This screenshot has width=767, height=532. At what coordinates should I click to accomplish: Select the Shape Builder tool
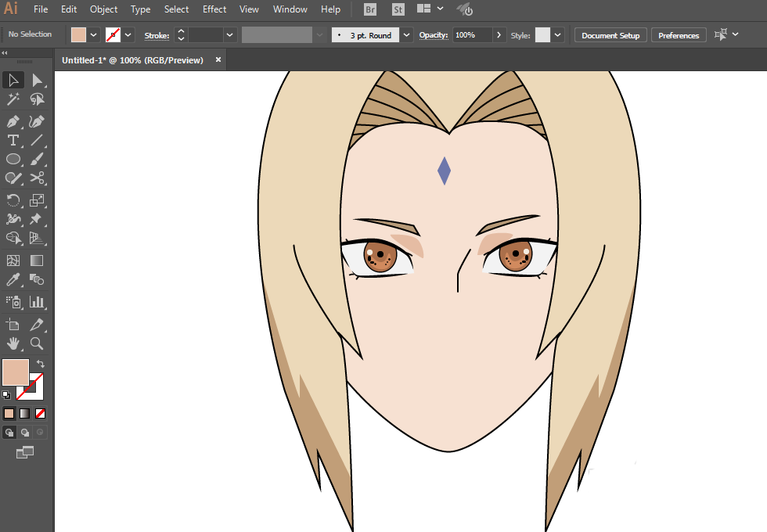tap(13, 238)
